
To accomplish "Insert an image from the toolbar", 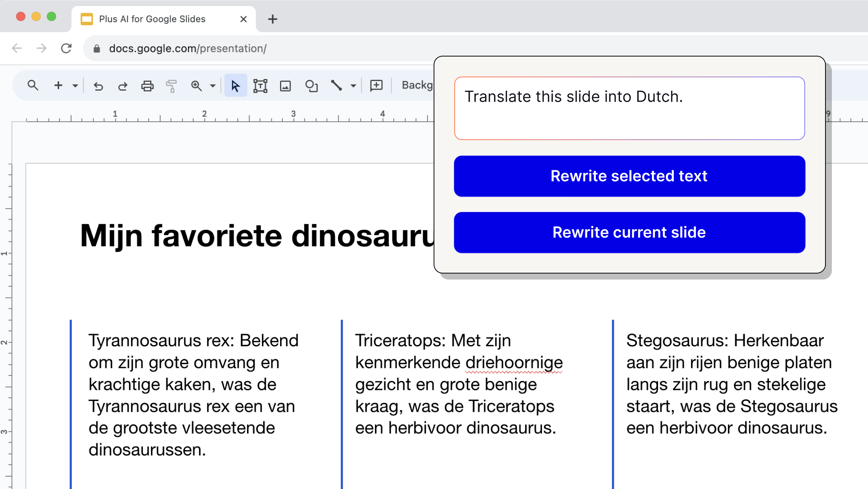I will (285, 86).
